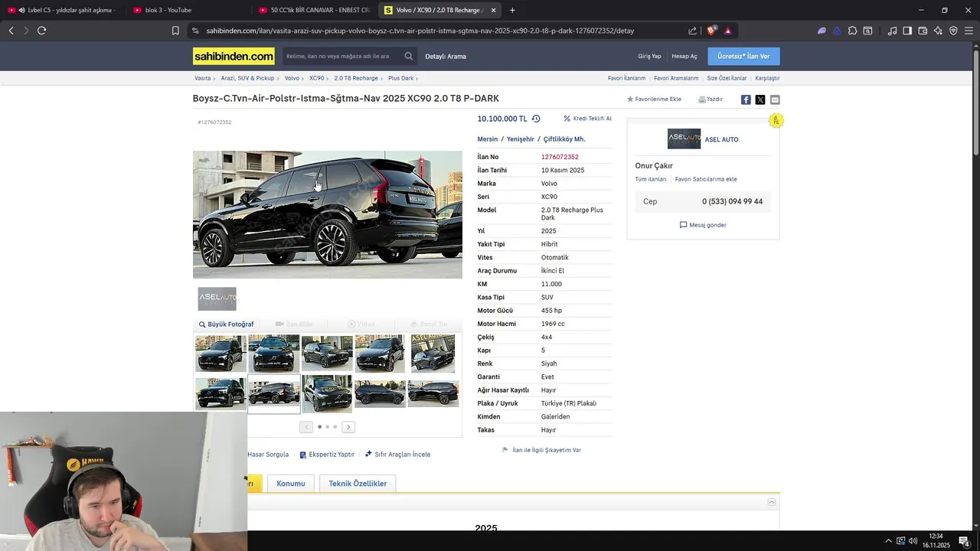Click the taskbar volume speaker icon
980x551 pixels.
click(x=913, y=541)
